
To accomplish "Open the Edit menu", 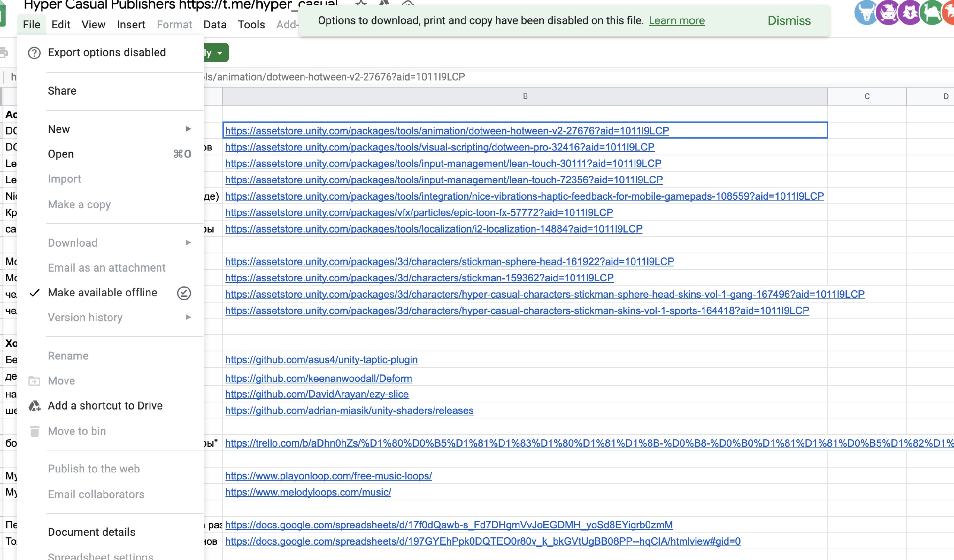I will point(61,25).
